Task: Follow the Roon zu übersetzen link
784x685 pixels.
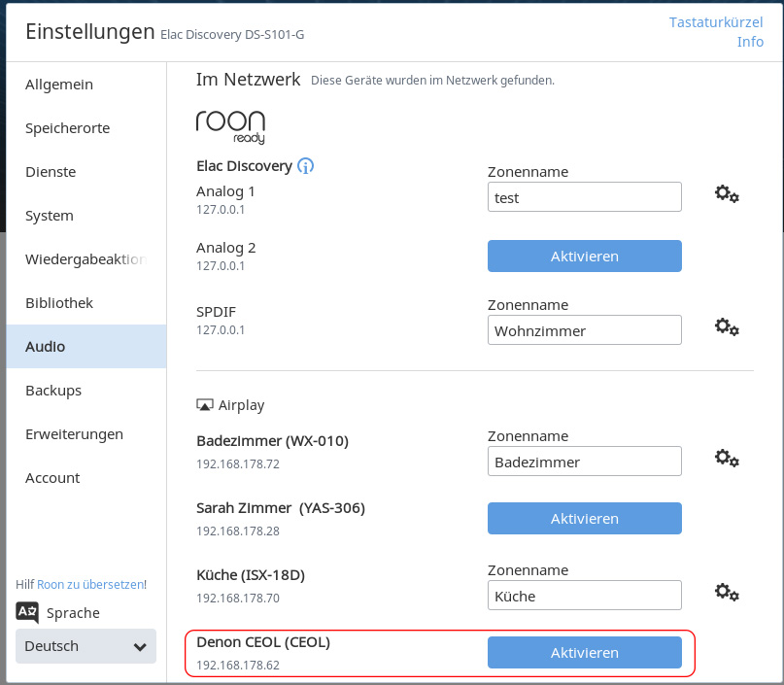Action: [x=90, y=585]
